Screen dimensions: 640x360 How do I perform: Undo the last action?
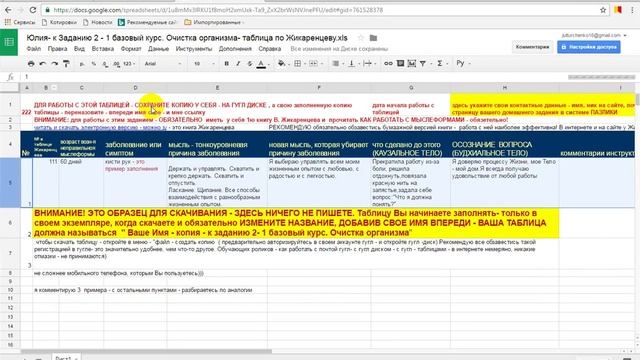point(43,64)
